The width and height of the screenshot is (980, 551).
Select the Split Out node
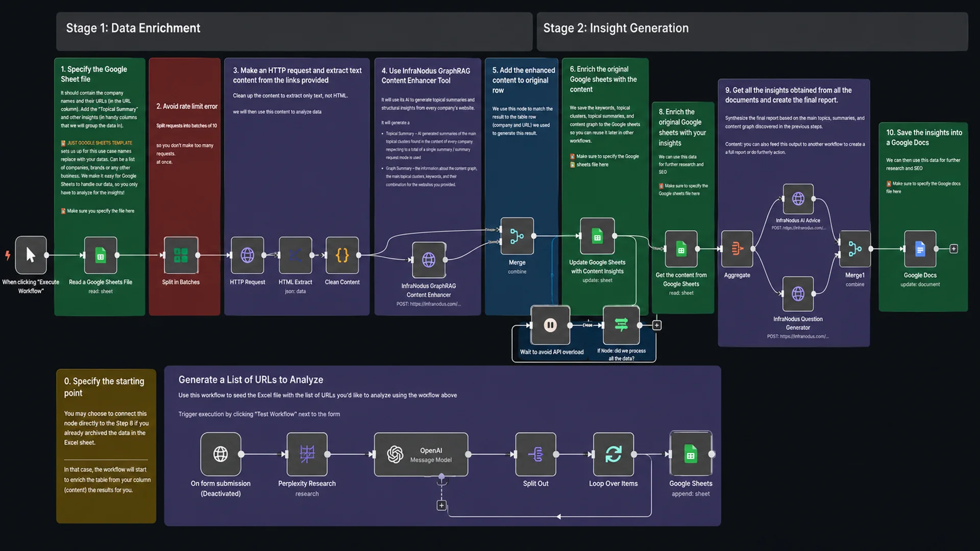(x=535, y=454)
